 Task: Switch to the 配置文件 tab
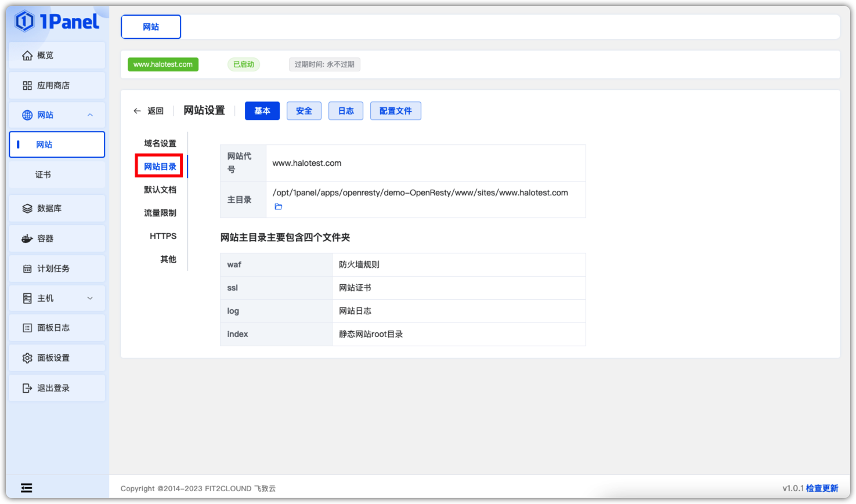tap(395, 111)
